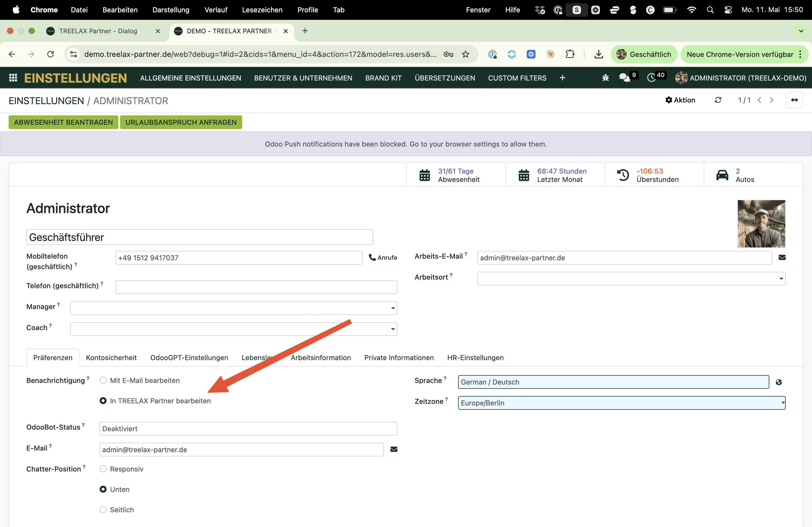This screenshot has width=812, height=527.
Task: Bookmark page with star icon
Action: (x=466, y=54)
